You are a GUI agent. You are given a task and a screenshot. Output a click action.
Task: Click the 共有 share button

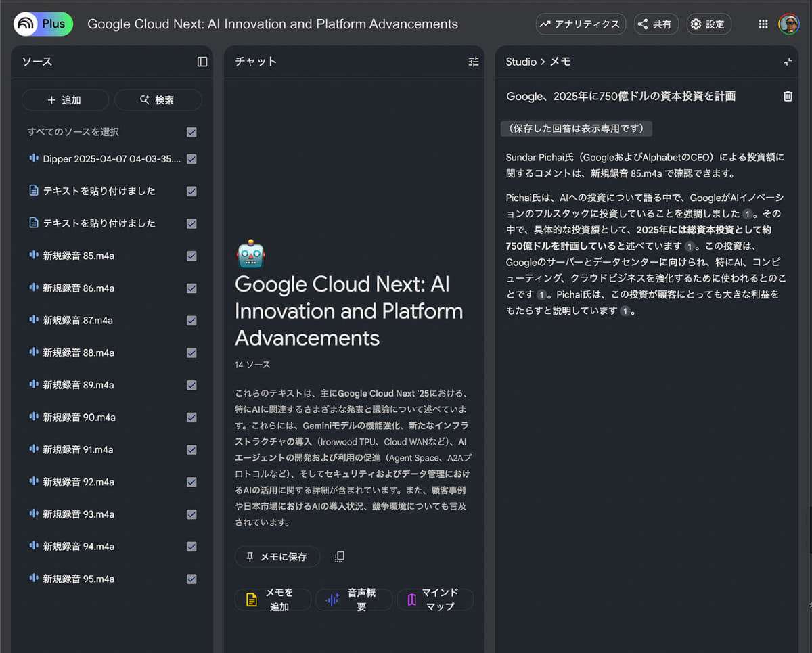656,24
